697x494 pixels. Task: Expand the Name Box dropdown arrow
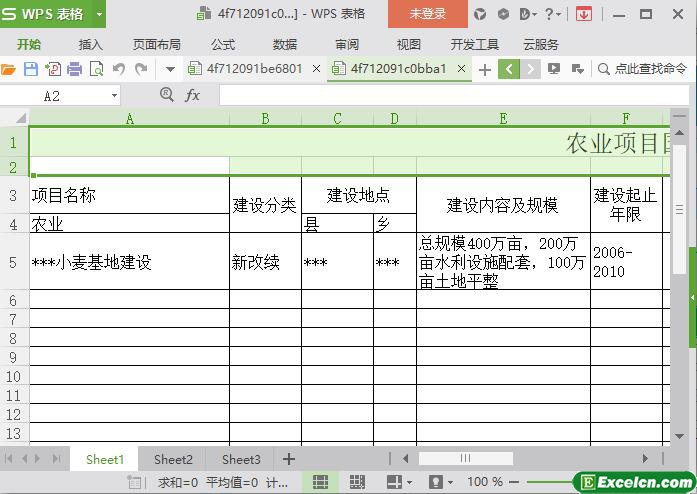pyautogui.click(x=114, y=96)
